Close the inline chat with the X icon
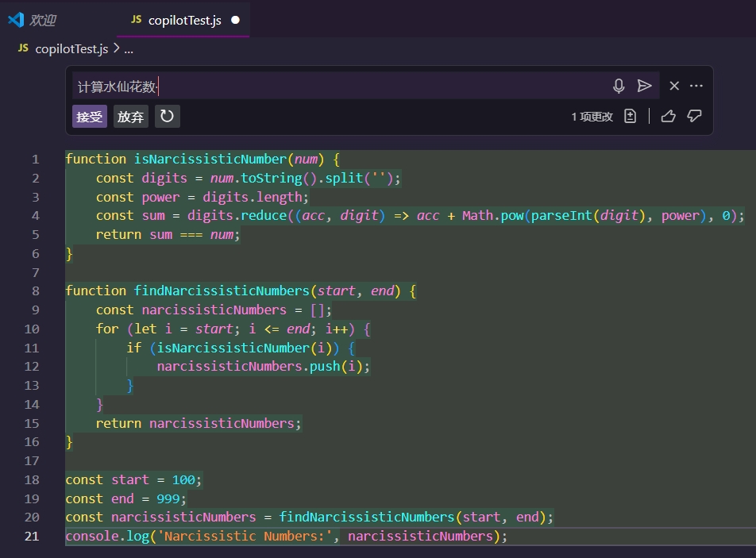 coord(674,86)
